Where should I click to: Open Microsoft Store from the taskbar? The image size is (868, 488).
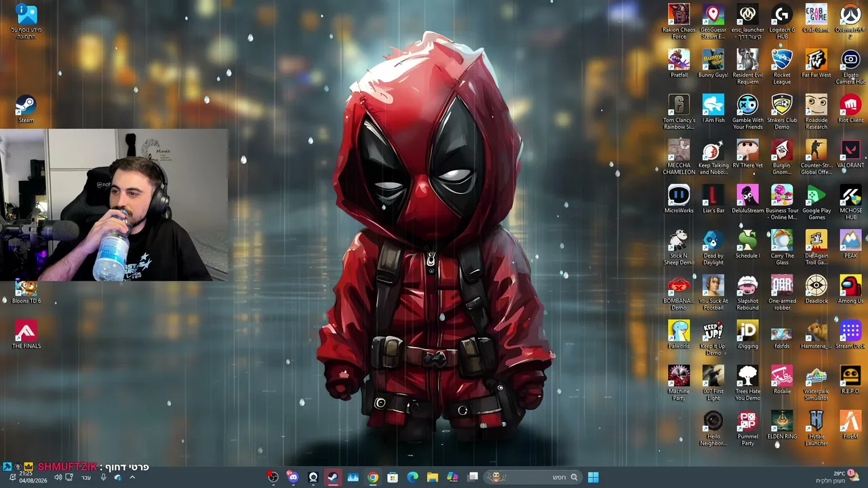[x=393, y=477]
